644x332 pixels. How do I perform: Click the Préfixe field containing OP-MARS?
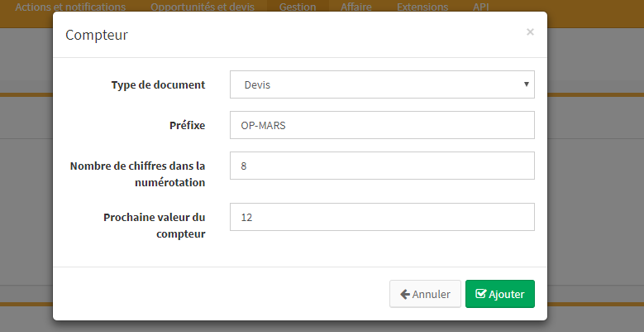[x=382, y=125]
